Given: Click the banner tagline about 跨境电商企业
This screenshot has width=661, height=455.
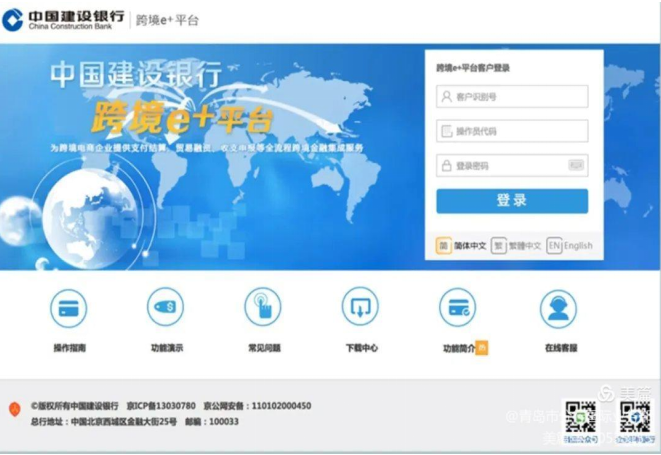Looking at the screenshot, I should pyautogui.click(x=207, y=148).
